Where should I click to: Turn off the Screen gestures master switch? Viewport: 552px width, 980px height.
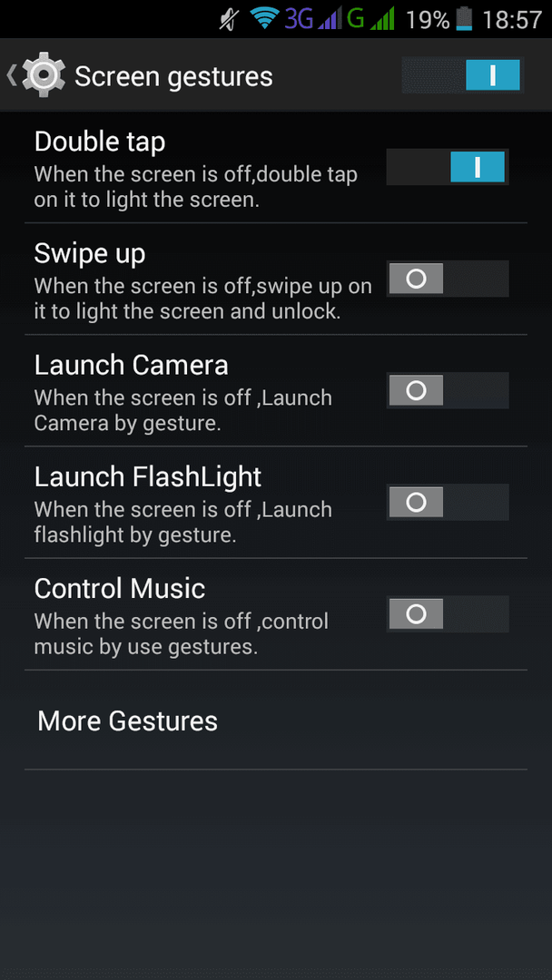(x=461, y=75)
